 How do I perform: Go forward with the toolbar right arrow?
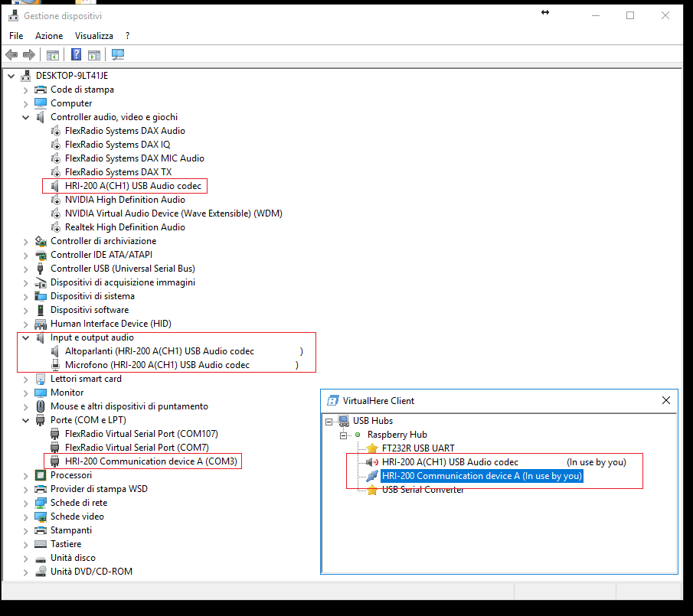pyautogui.click(x=29, y=55)
